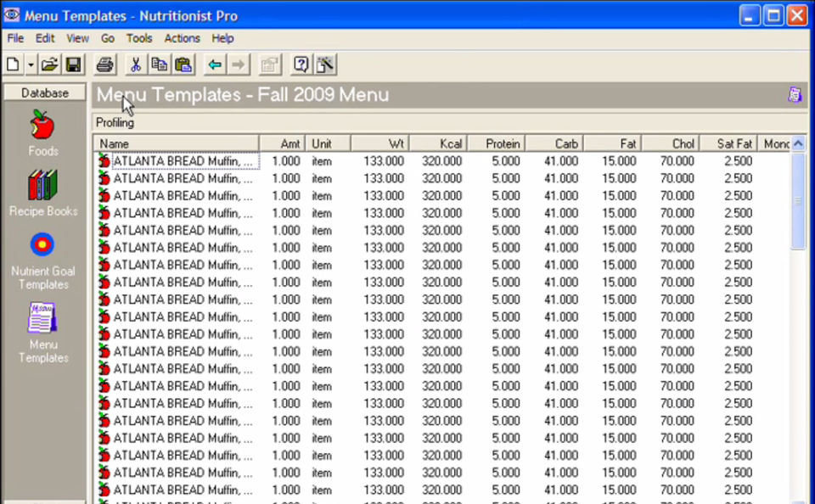Click the Help question mark icon
Viewport: 815px width, 504px height.
[301, 65]
